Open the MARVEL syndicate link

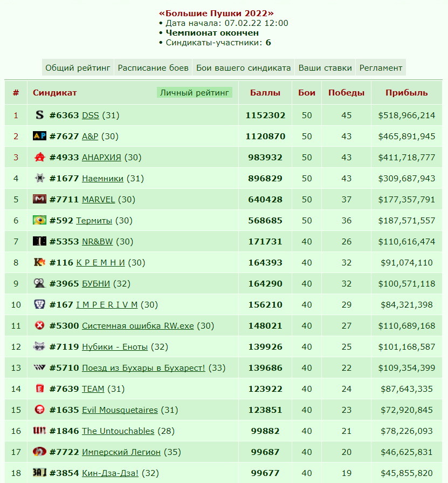pyautogui.click(x=99, y=199)
